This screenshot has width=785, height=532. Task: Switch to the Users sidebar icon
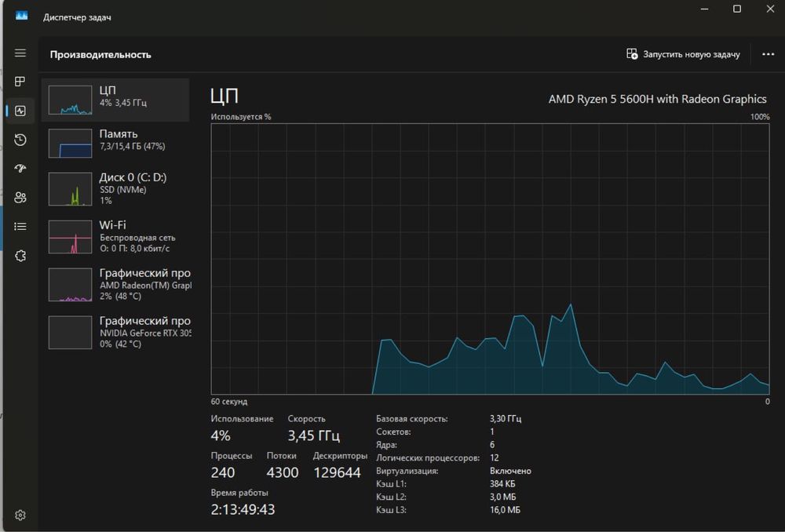pos(20,197)
